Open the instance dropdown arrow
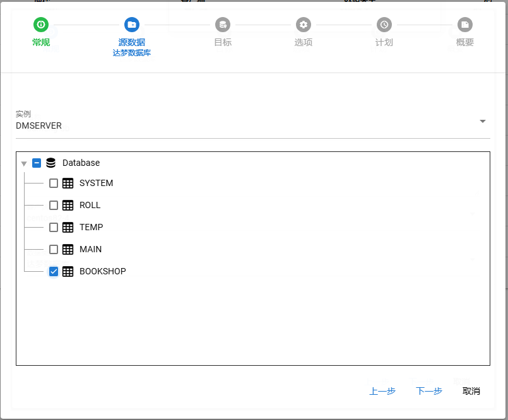 click(x=483, y=121)
